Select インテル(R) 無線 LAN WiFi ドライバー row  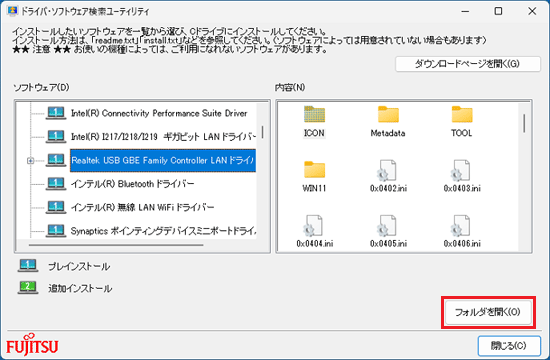(142, 207)
